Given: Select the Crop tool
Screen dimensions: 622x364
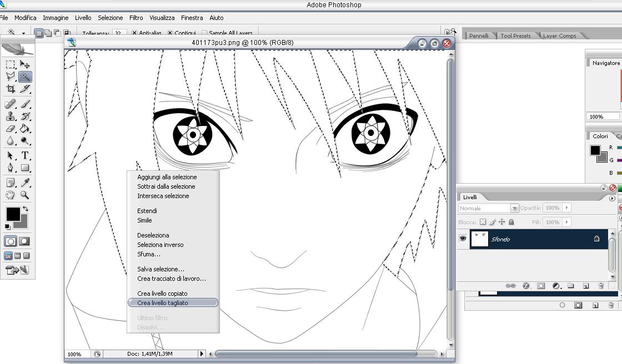Looking at the screenshot, I should point(11,89).
